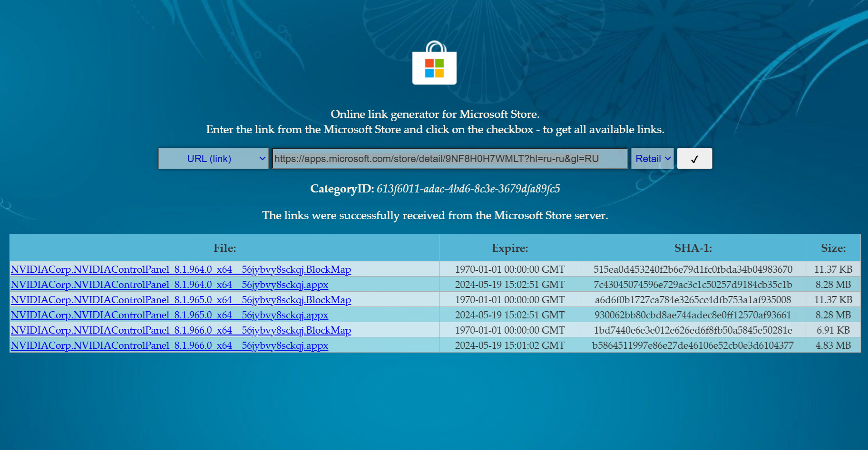Click SHA-1 hash 1bd7440e6e3e012e626ed6f8fb50a5845e50281e
The image size is (868, 450).
[x=693, y=330]
